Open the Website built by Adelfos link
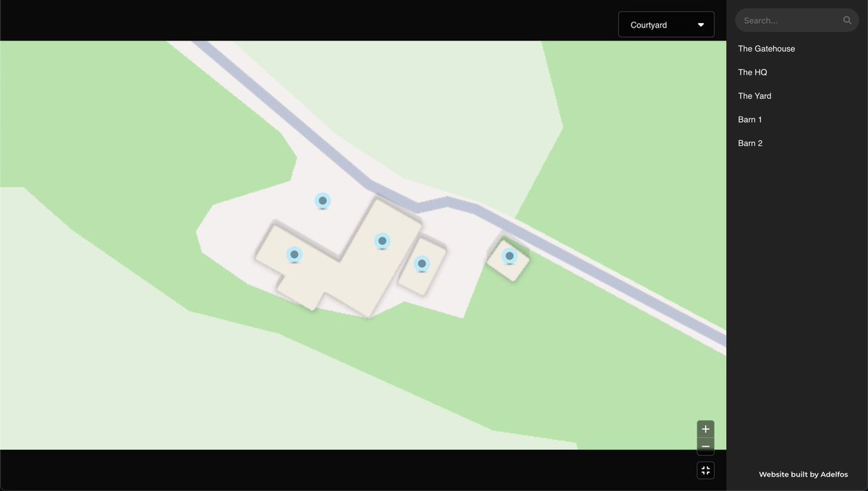868x491 pixels. pyautogui.click(x=803, y=474)
